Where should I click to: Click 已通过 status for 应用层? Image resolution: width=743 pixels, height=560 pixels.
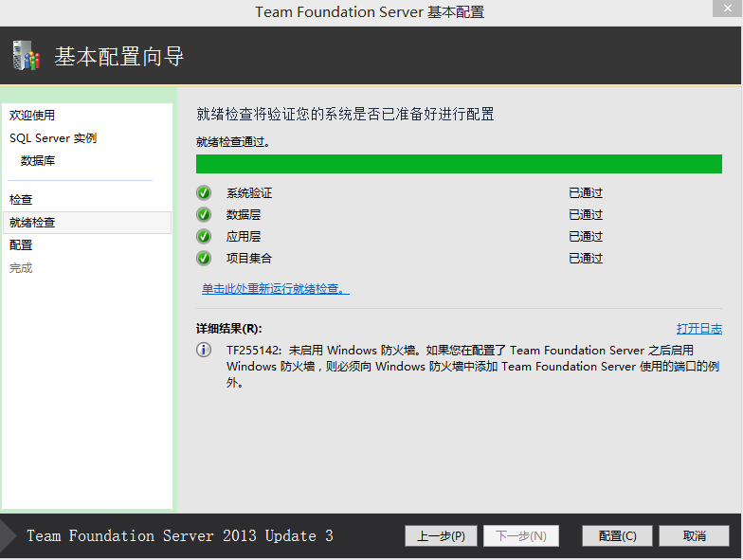(x=586, y=237)
